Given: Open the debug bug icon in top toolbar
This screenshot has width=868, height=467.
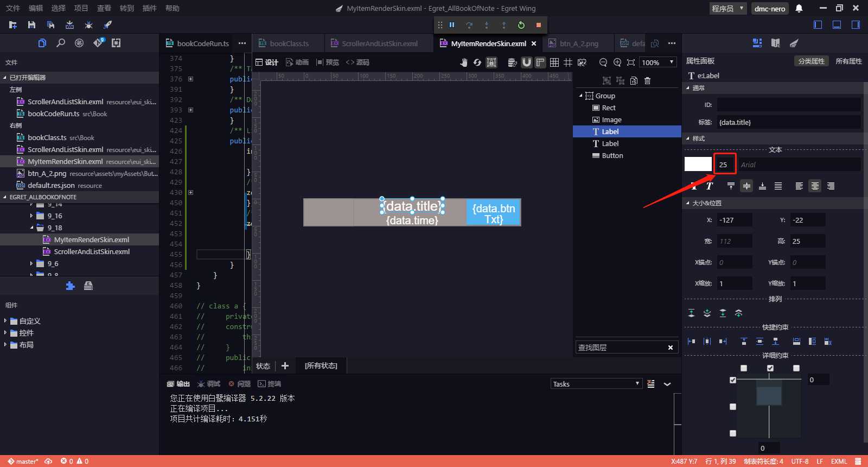Looking at the screenshot, I should coord(89,25).
